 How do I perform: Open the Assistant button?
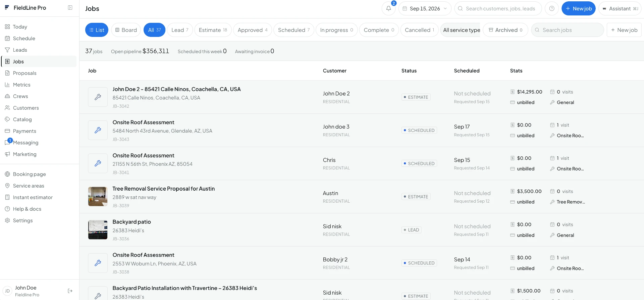620,9
